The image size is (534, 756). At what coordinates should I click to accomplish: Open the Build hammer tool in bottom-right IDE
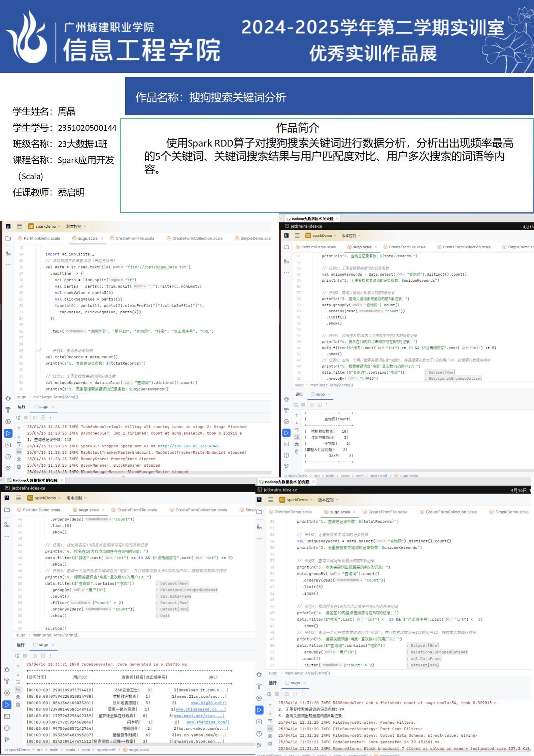pyautogui.click(x=259, y=686)
